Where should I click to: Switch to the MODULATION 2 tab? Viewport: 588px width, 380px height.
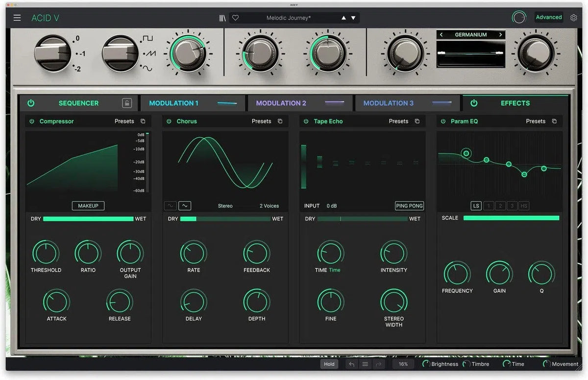tap(281, 103)
